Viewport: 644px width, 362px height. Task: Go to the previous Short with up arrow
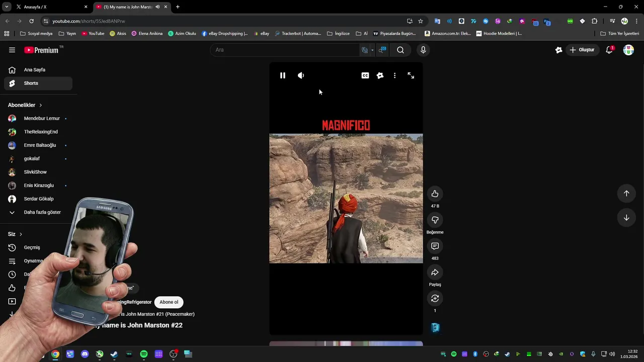(626, 194)
